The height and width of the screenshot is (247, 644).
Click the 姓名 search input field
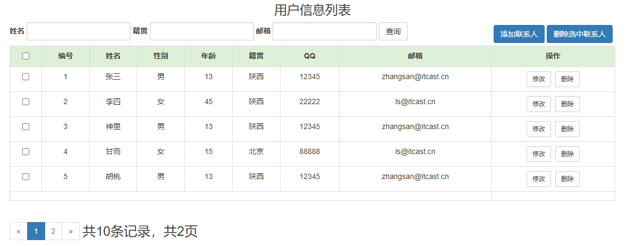79,31
